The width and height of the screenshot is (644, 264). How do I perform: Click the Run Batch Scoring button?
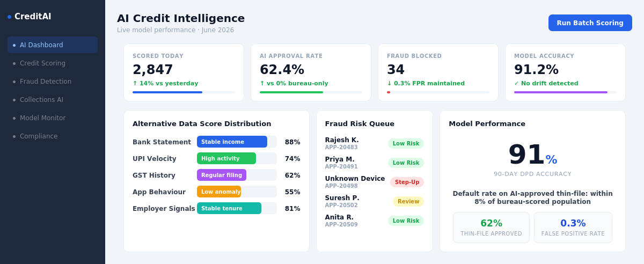pyautogui.click(x=590, y=23)
